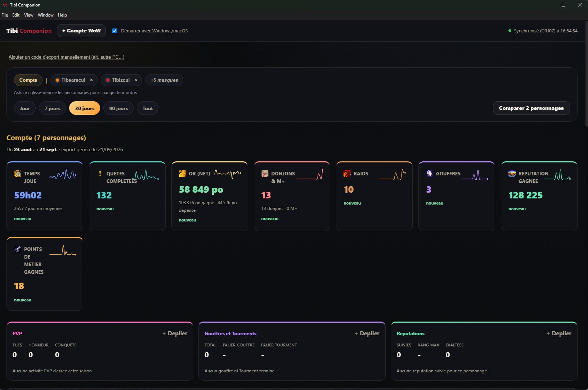Open the Window menu

click(46, 15)
